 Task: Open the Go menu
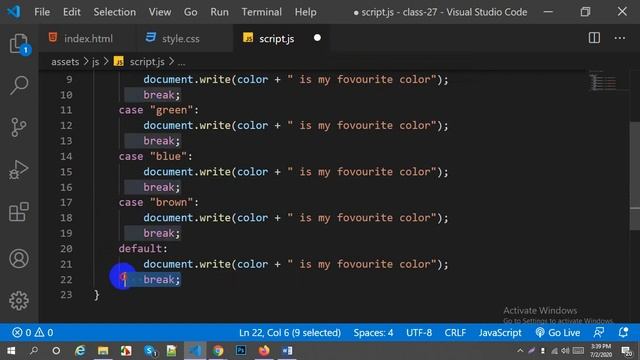[x=190, y=12]
